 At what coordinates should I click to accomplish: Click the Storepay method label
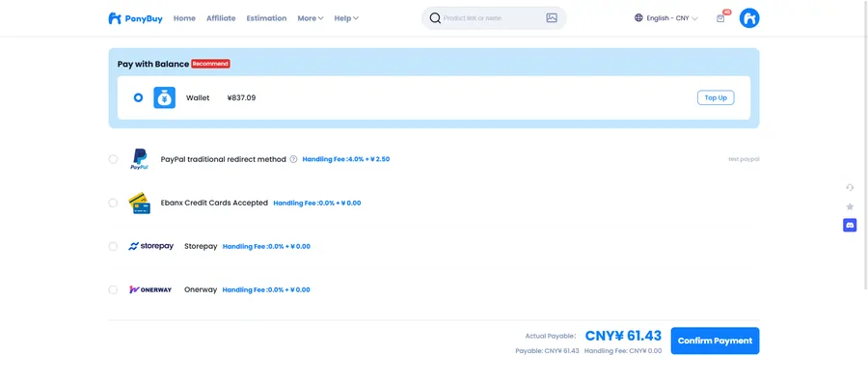click(201, 246)
